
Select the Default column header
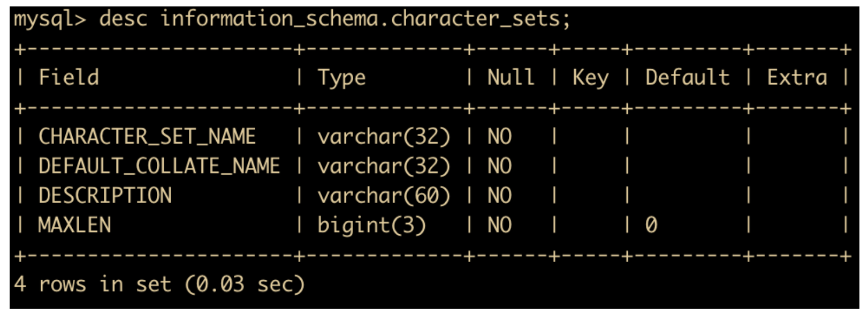687,77
